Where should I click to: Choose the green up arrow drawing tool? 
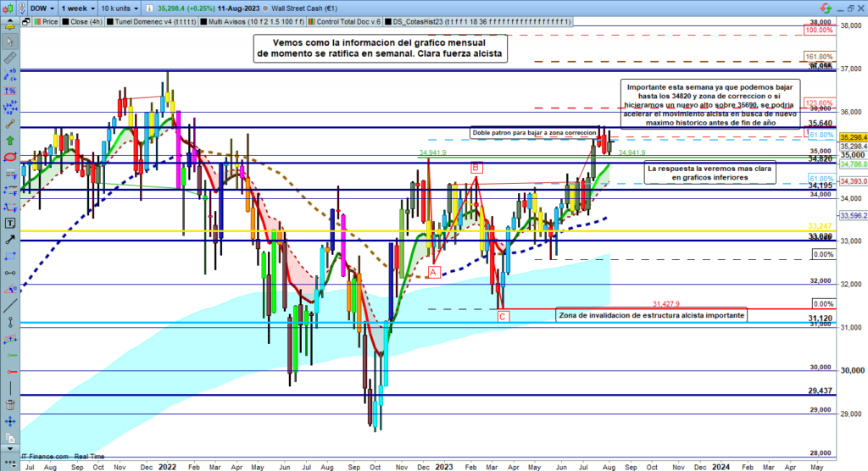(x=11, y=140)
